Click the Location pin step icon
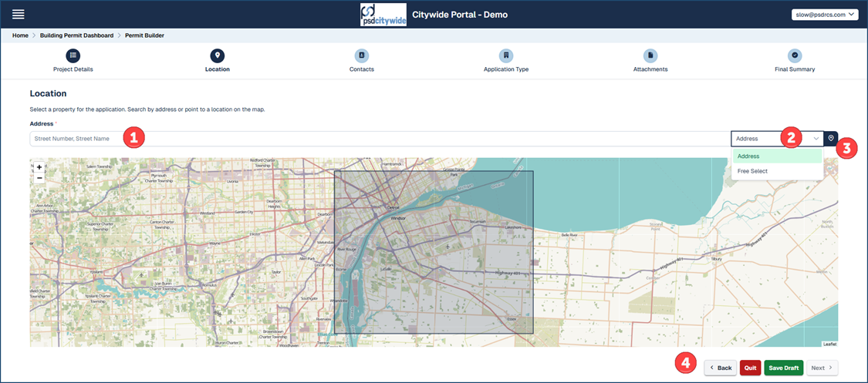 coord(218,55)
